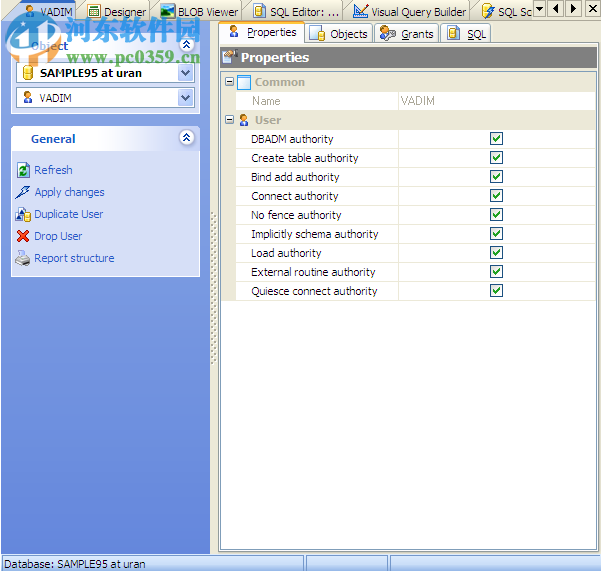Open the Objects tab
613x571 pixels.
tap(340, 34)
